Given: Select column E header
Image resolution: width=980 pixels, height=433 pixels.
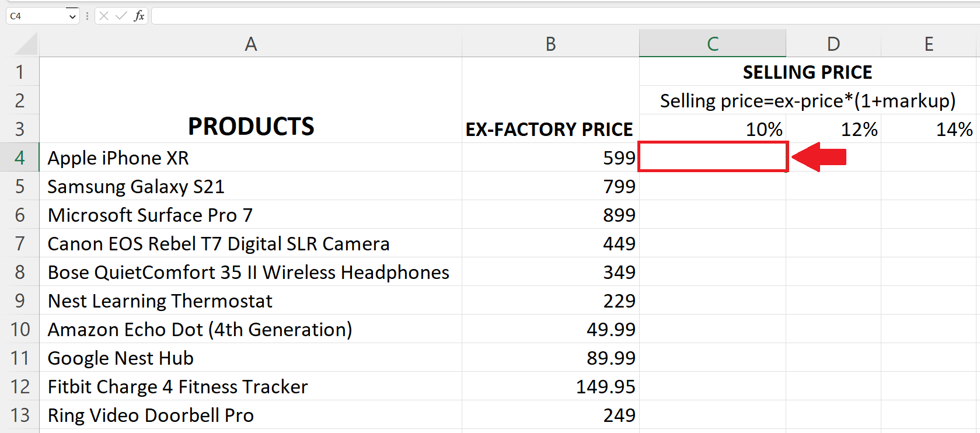Looking at the screenshot, I should [929, 44].
